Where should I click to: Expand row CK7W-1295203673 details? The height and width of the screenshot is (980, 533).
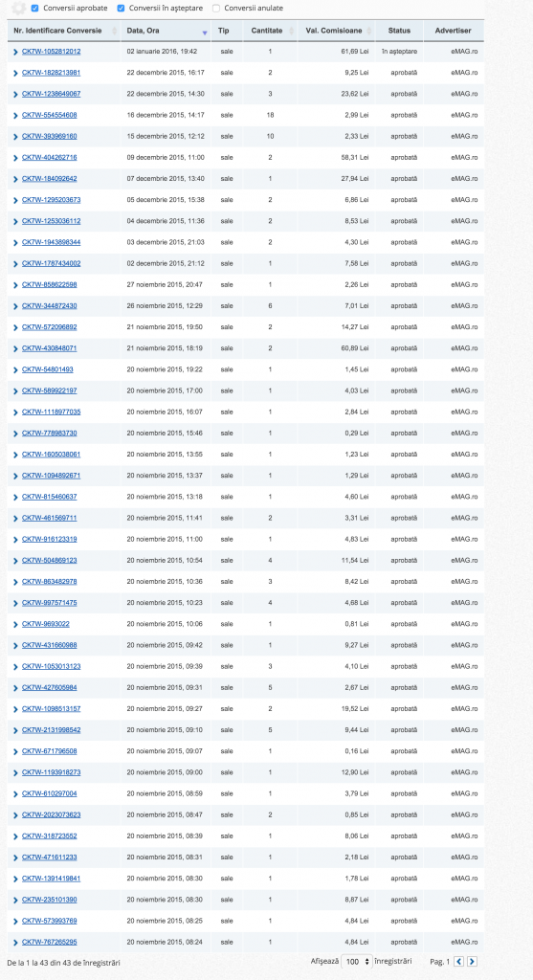point(15,200)
